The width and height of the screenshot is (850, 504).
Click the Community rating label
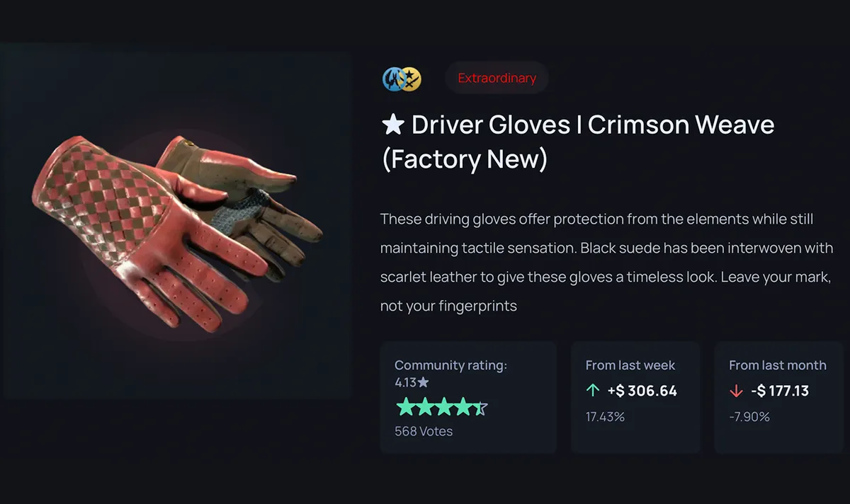click(x=450, y=365)
